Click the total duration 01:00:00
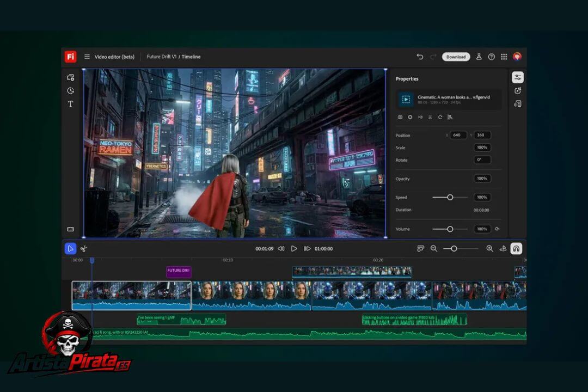Viewport: 588px width, 392px height. click(323, 249)
